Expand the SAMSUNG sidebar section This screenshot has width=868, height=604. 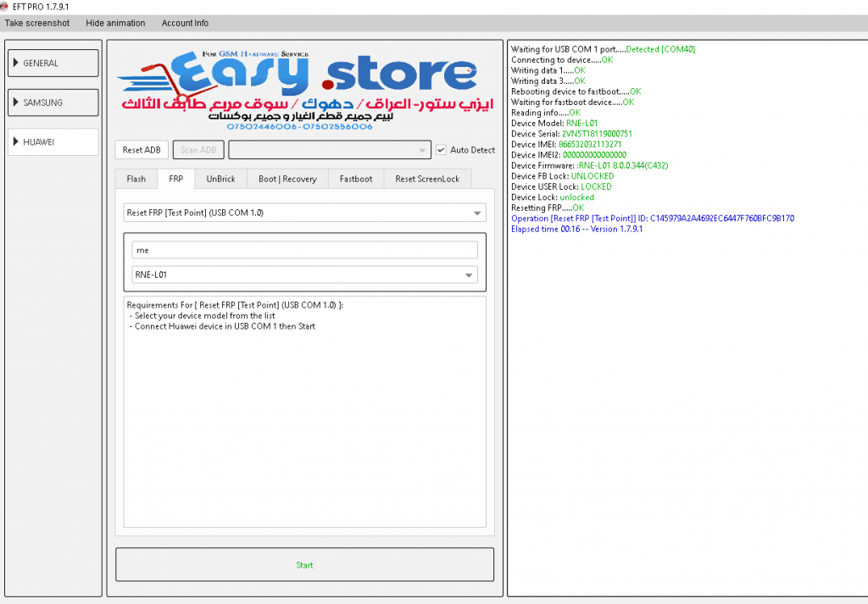tap(53, 103)
